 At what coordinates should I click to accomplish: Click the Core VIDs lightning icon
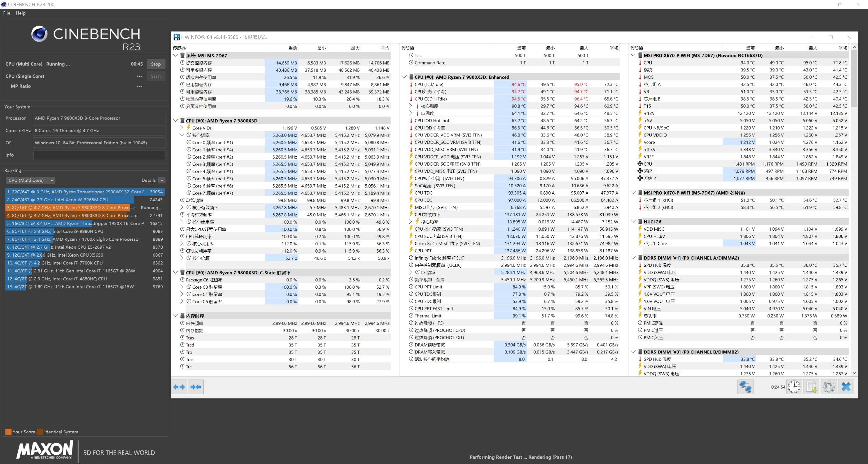click(x=189, y=128)
